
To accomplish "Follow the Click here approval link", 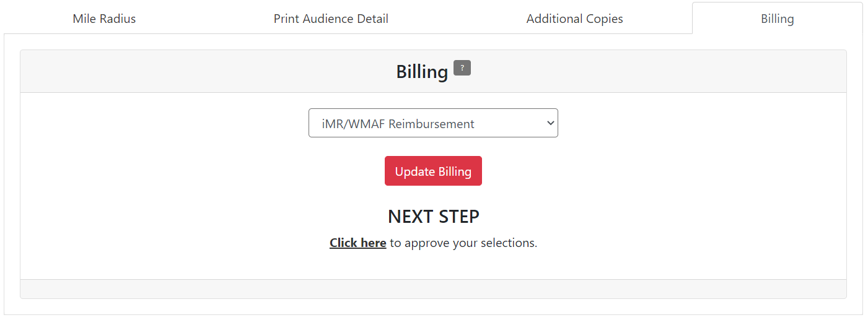I will click(357, 243).
